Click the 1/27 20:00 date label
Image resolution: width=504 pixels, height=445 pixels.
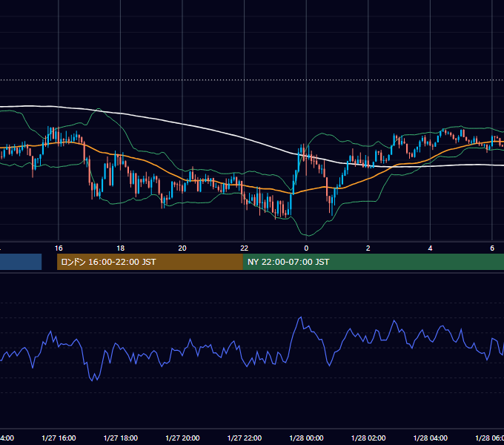pyautogui.click(x=182, y=438)
